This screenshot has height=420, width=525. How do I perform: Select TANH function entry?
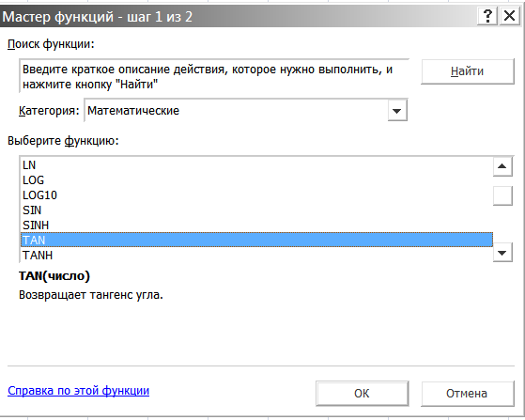256,256
